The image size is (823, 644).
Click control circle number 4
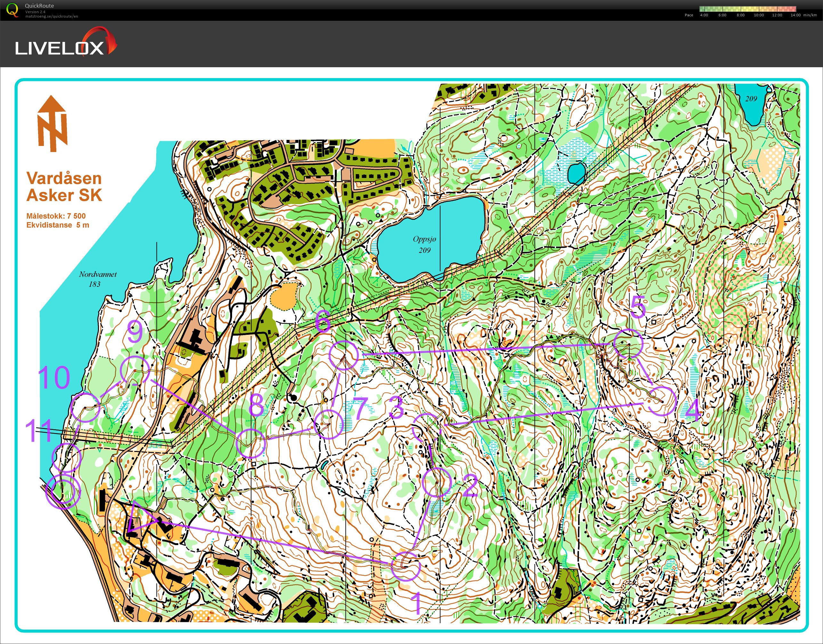point(662,401)
